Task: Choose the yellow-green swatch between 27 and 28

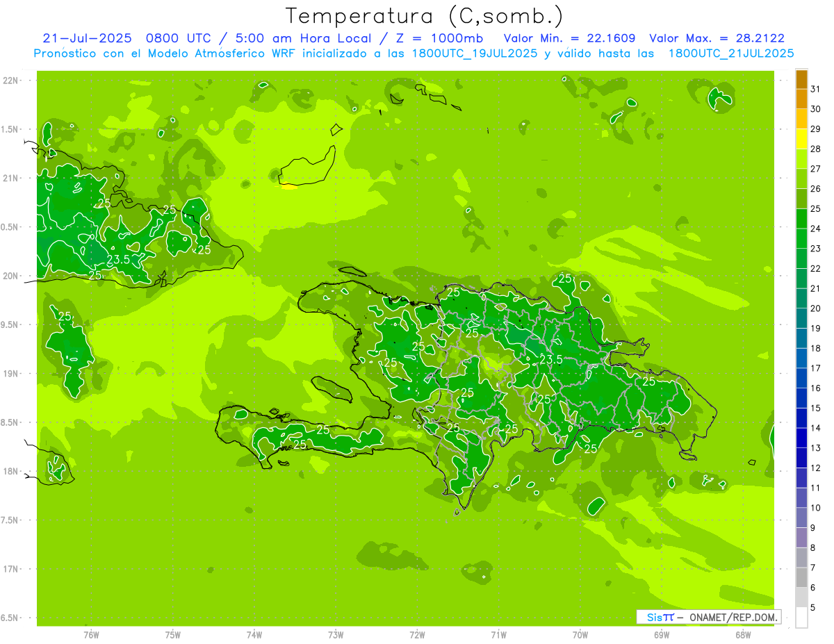Action: [801, 159]
